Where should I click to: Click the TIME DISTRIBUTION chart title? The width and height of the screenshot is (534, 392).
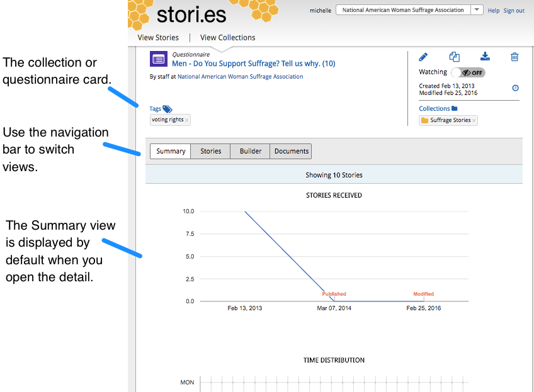click(334, 360)
